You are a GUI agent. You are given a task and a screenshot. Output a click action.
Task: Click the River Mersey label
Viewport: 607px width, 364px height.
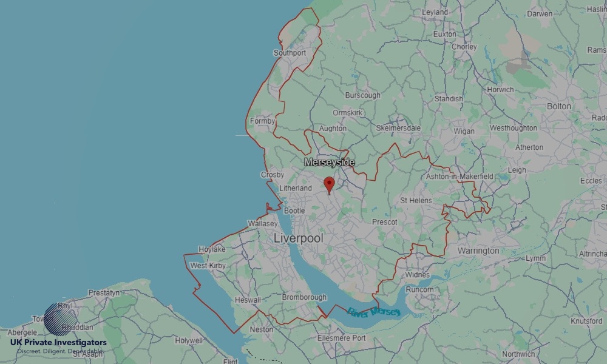click(373, 311)
